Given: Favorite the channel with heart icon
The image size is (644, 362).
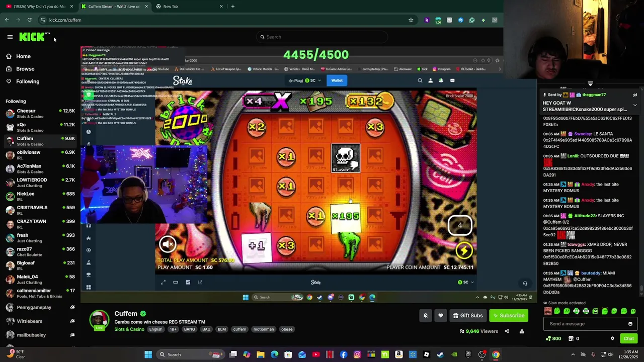Looking at the screenshot, I should tap(440, 316).
